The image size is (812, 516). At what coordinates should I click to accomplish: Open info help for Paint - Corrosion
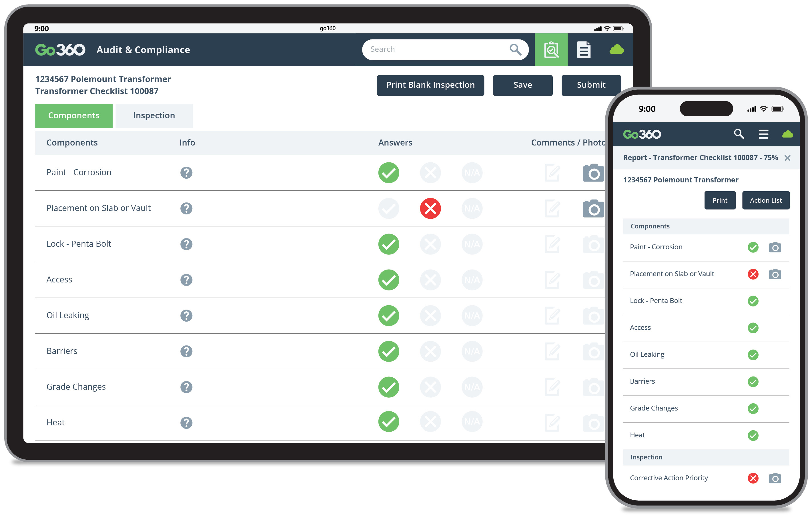[x=186, y=173]
